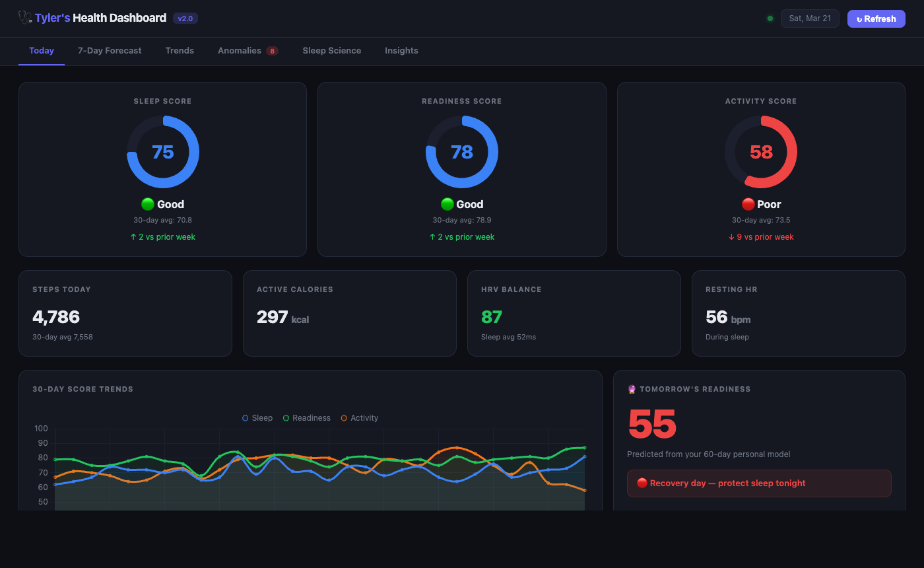
Task: Toggle the Sleep series in the chart legend
Action: 257,417
